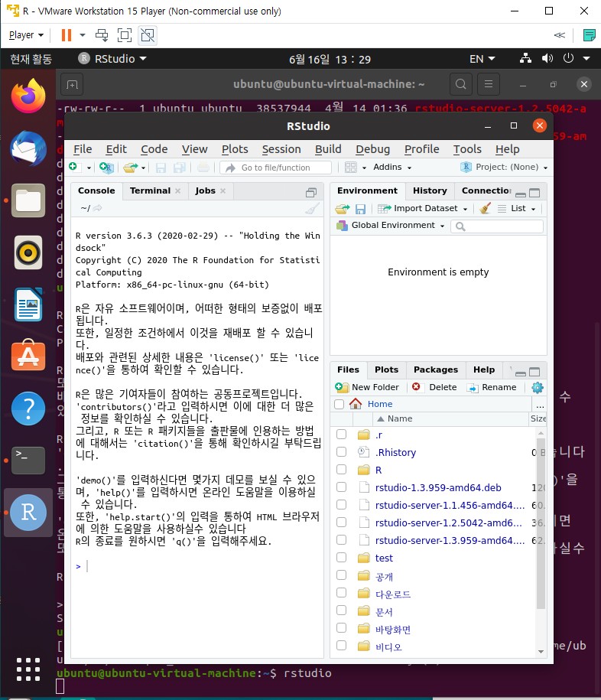
Task: Enter VMware full screen mode
Action: point(125,35)
